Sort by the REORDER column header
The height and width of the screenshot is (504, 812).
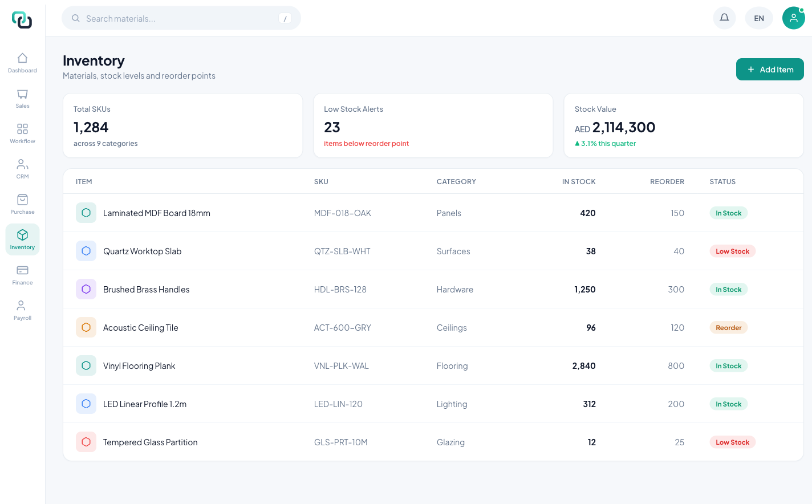[667, 182]
